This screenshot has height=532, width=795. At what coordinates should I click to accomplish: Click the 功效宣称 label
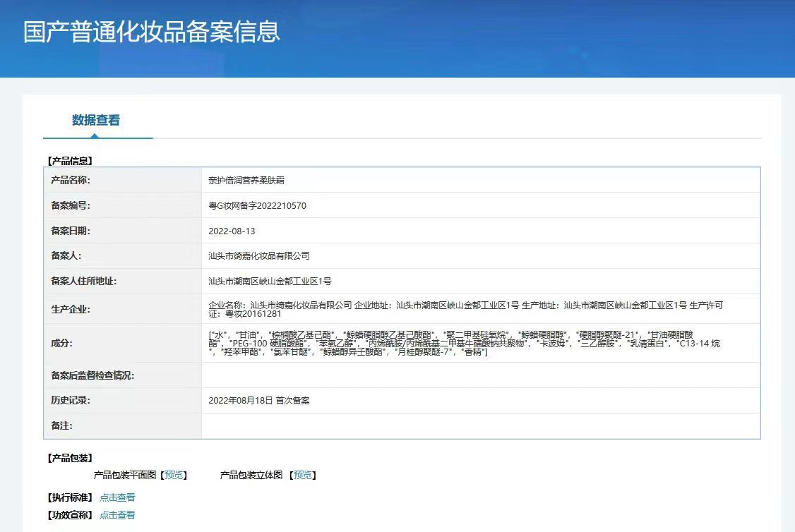70,515
